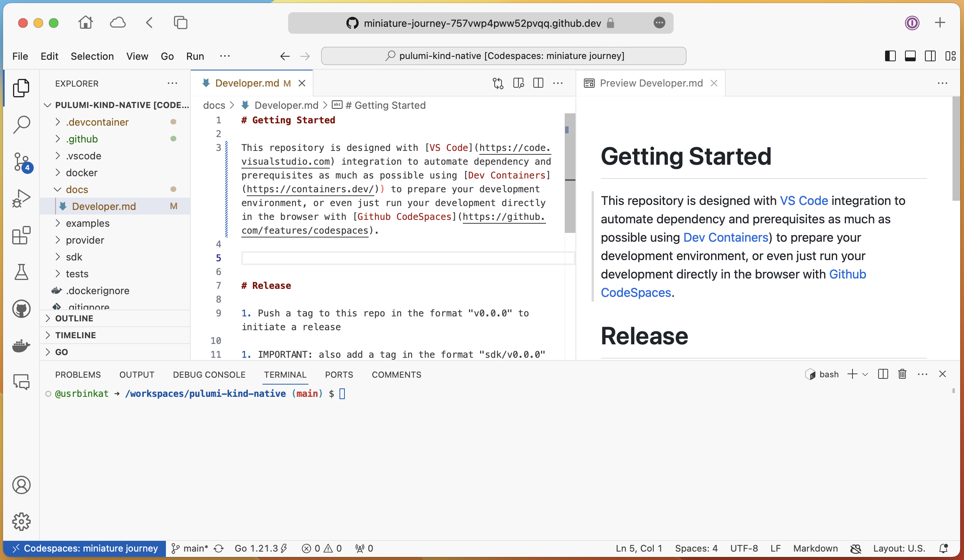Click the Dev Containers link in preview
The width and height of the screenshot is (964, 560).
pyautogui.click(x=726, y=237)
